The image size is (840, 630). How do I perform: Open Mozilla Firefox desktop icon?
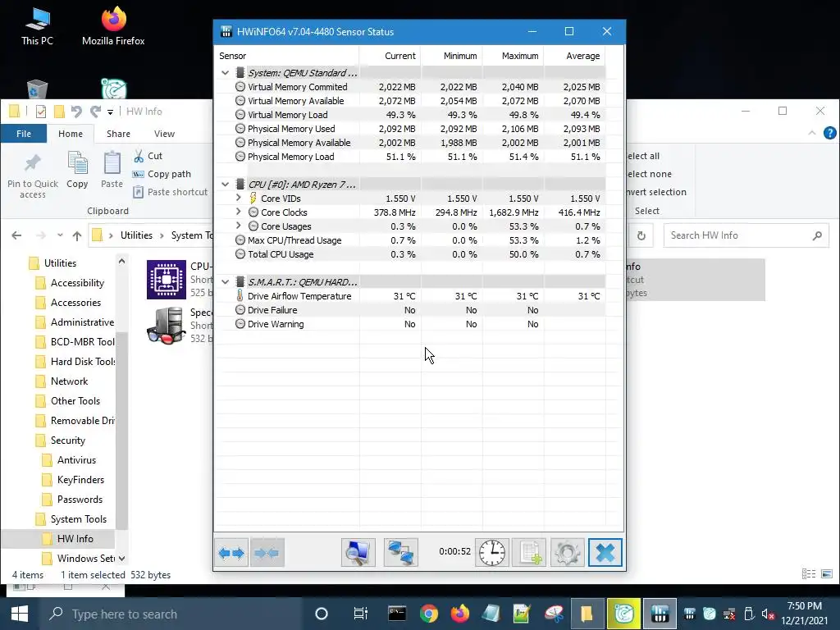point(113,25)
